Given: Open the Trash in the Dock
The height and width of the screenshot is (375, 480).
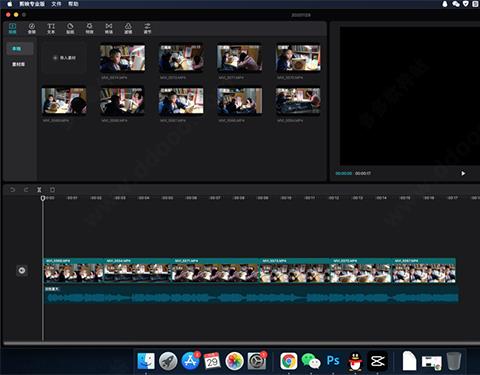Looking at the screenshot, I should click(454, 361).
